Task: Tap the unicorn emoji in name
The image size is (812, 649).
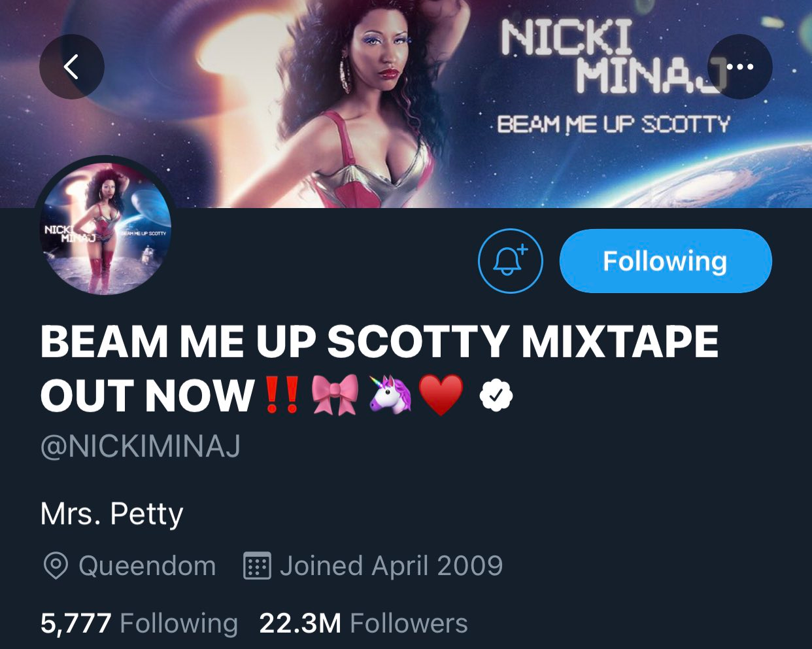Action: [390, 395]
